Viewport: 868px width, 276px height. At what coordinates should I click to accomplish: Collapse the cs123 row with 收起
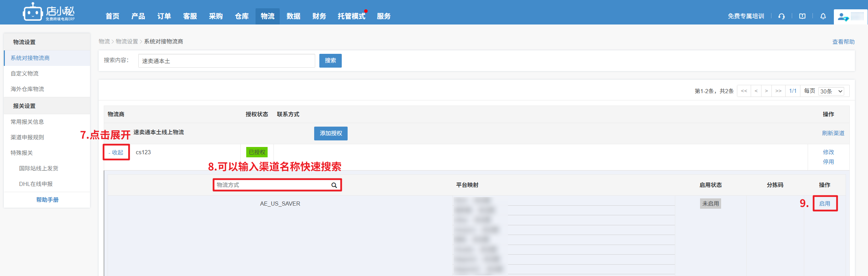[x=116, y=152]
